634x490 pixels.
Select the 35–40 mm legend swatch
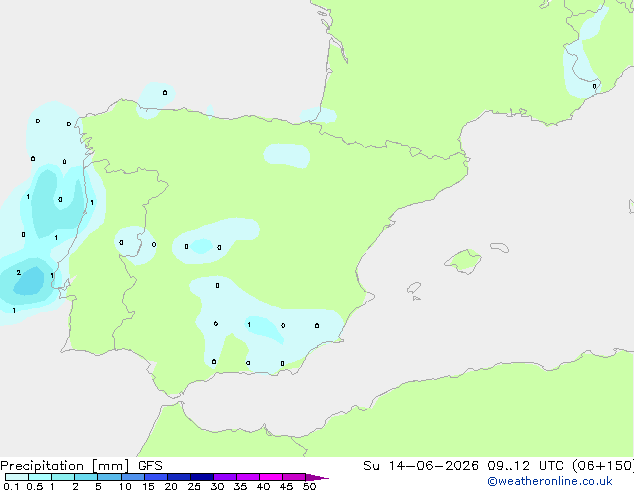click(x=248, y=477)
